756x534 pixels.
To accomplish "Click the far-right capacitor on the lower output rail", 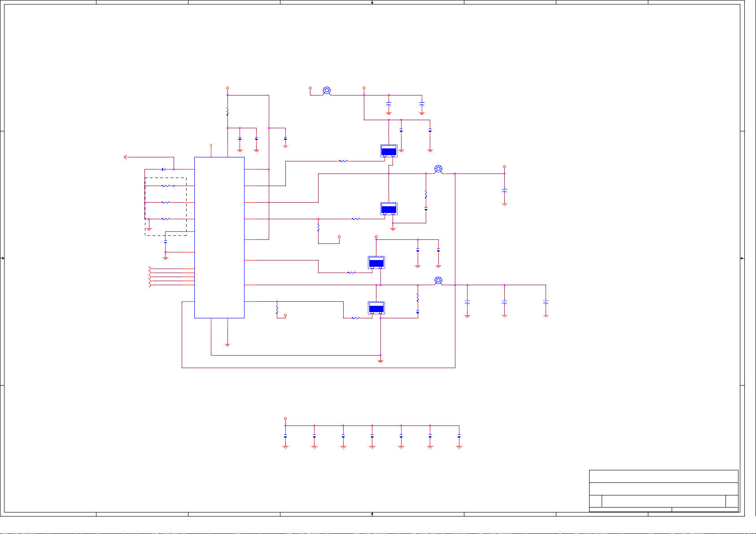I will (x=546, y=303).
